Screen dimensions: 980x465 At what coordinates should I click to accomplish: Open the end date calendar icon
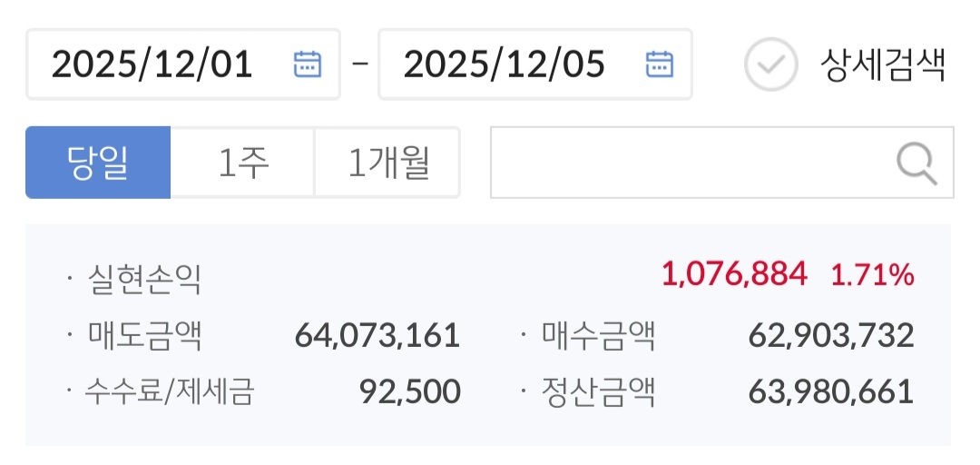coord(660,64)
